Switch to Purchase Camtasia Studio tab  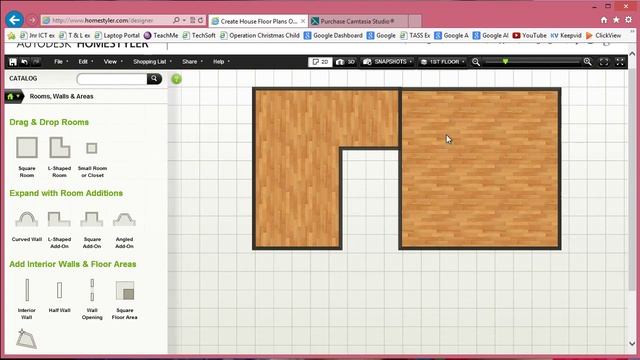[358, 21]
